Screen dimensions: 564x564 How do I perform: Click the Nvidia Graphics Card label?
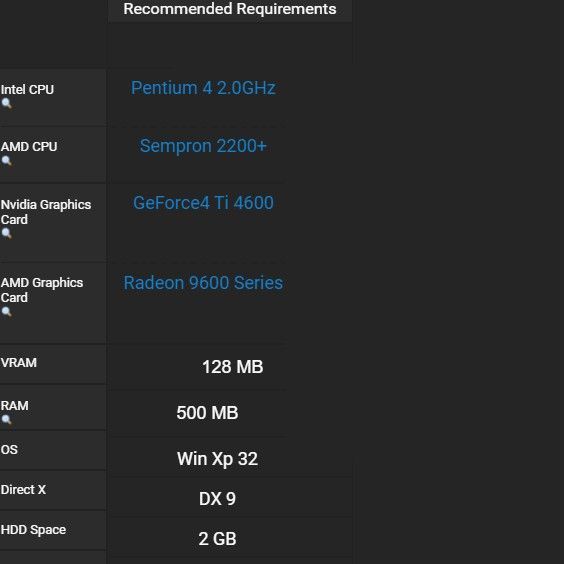[x=46, y=212]
